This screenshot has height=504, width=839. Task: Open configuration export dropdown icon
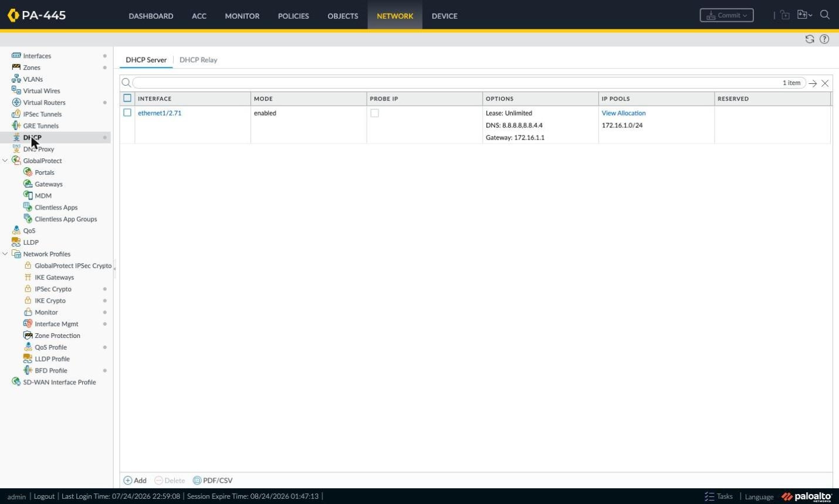804,15
